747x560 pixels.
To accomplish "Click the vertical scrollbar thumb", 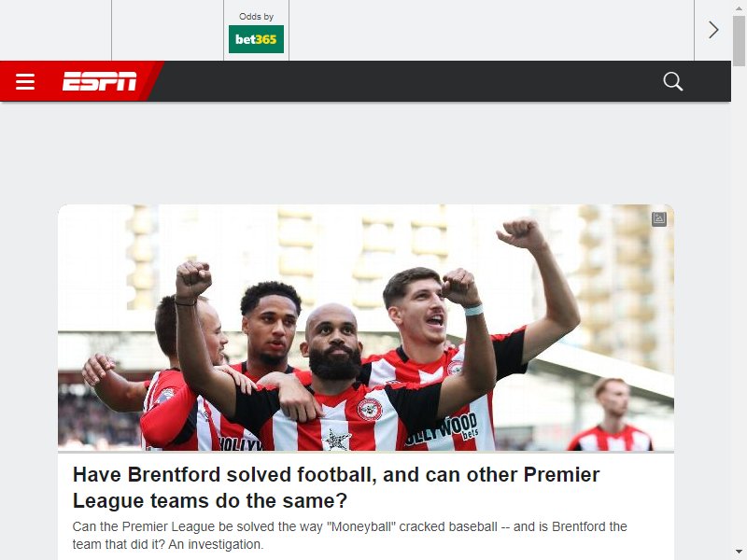I will [x=739, y=40].
